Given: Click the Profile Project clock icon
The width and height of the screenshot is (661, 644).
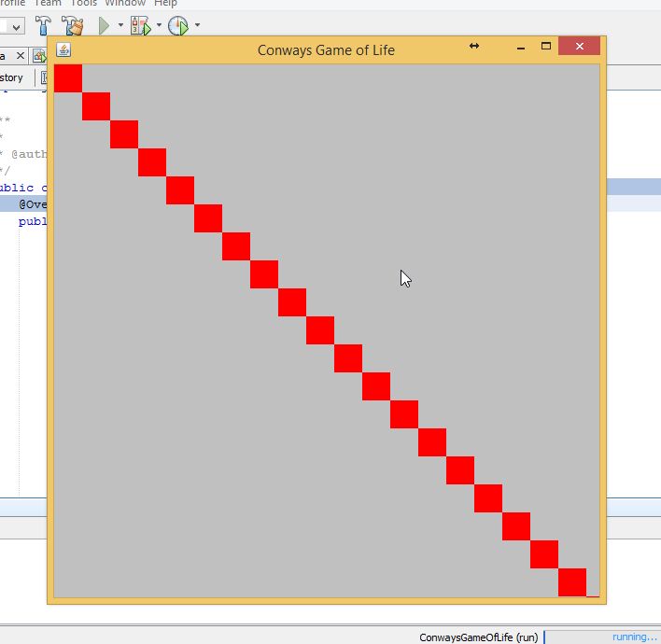Looking at the screenshot, I should click(178, 26).
